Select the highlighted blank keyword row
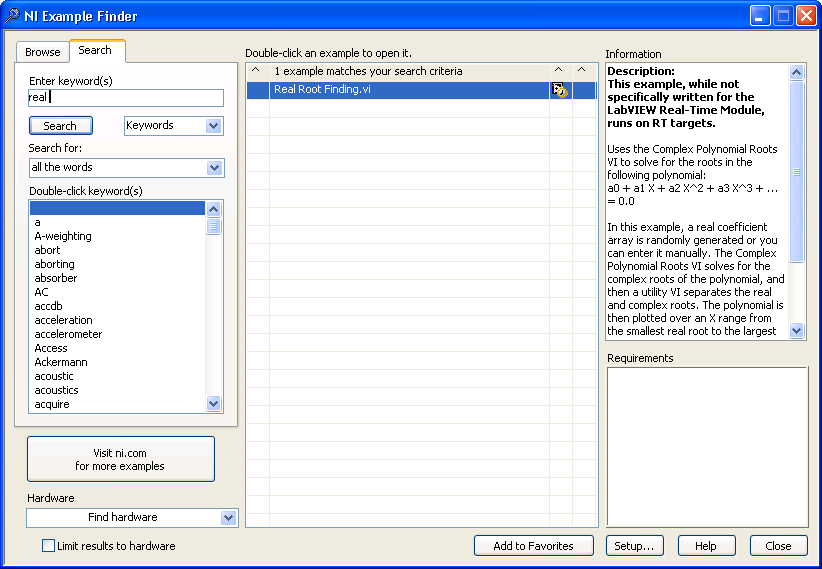 (117, 209)
